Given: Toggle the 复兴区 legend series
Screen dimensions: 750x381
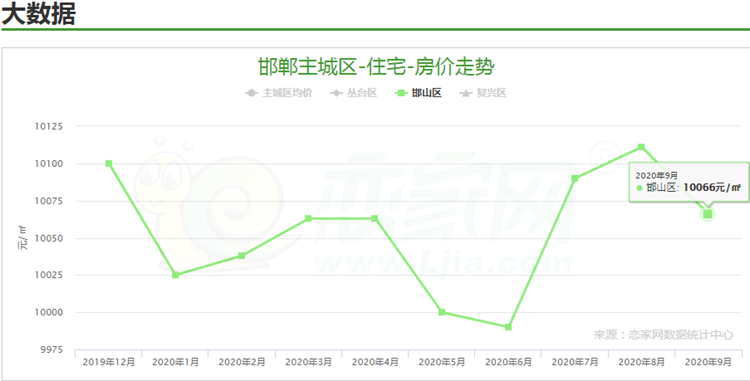Looking at the screenshot, I should coord(483,93).
